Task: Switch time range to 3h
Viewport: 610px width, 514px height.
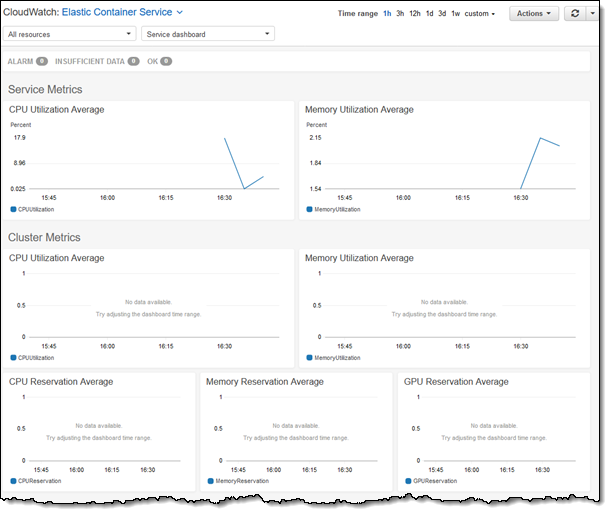Action: 400,14
